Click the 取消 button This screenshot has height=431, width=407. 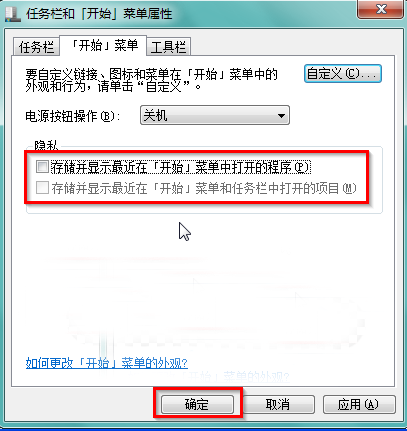pyautogui.click(x=278, y=404)
